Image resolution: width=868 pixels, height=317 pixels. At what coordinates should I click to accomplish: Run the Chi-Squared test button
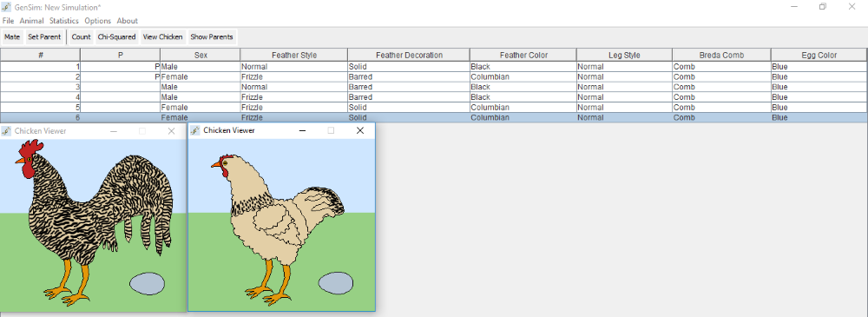click(116, 37)
